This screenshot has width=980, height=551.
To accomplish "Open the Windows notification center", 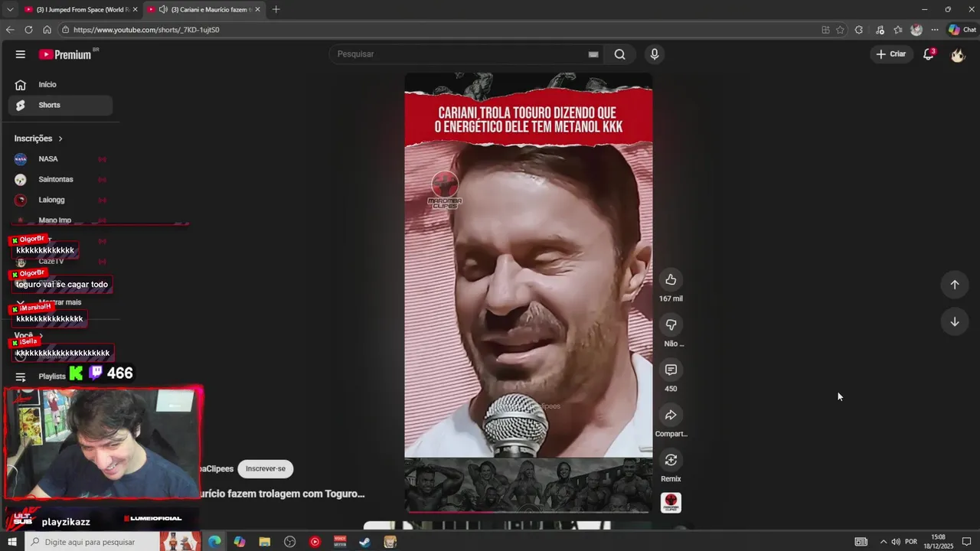I will 967,542.
